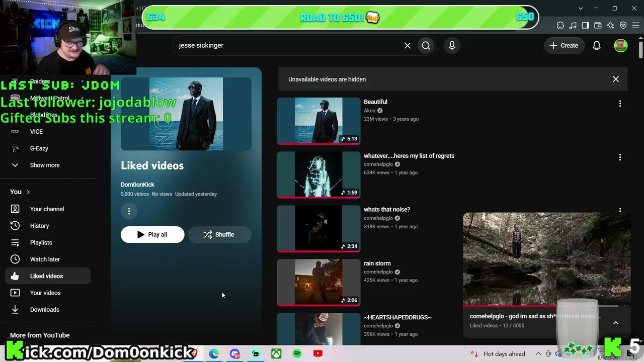The height and width of the screenshot is (362, 644).
Task: Open browser extensions puzzle icon
Action: (x=560, y=25)
